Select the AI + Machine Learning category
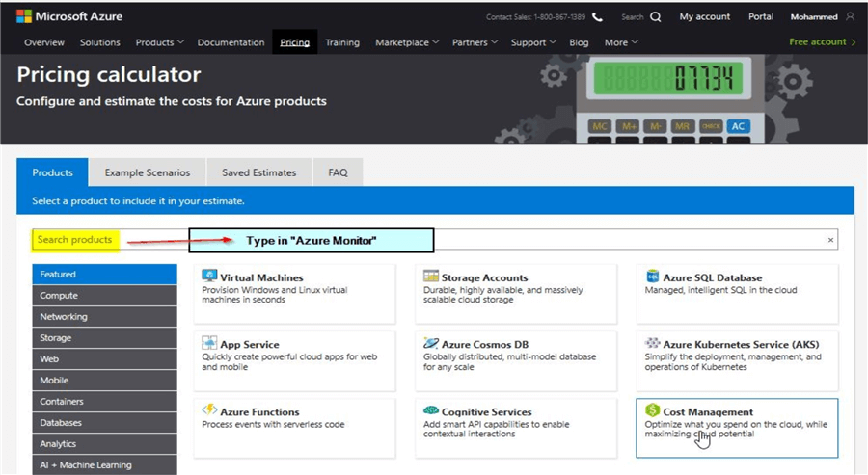This screenshot has width=868, height=475. click(104, 465)
